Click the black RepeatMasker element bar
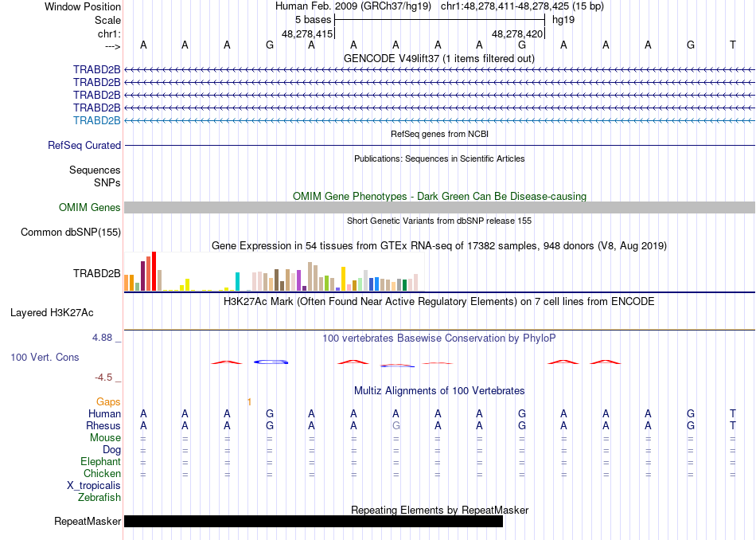Image resolution: width=756 pixels, height=540 pixels. pyautogui.click(x=314, y=521)
